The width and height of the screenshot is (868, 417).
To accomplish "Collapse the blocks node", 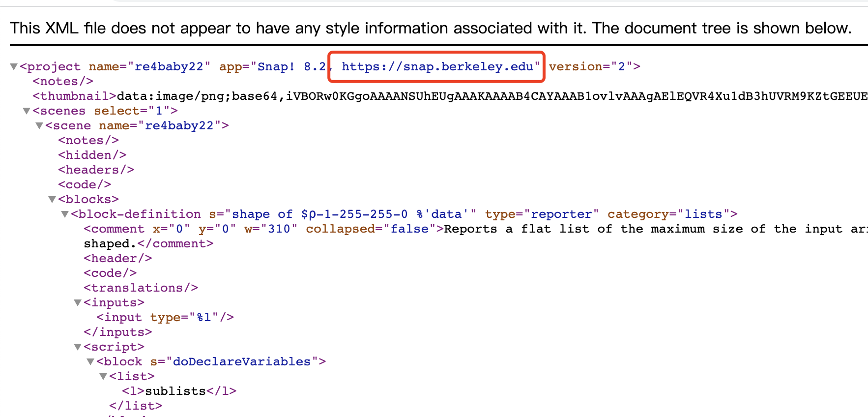I will pyautogui.click(x=52, y=200).
